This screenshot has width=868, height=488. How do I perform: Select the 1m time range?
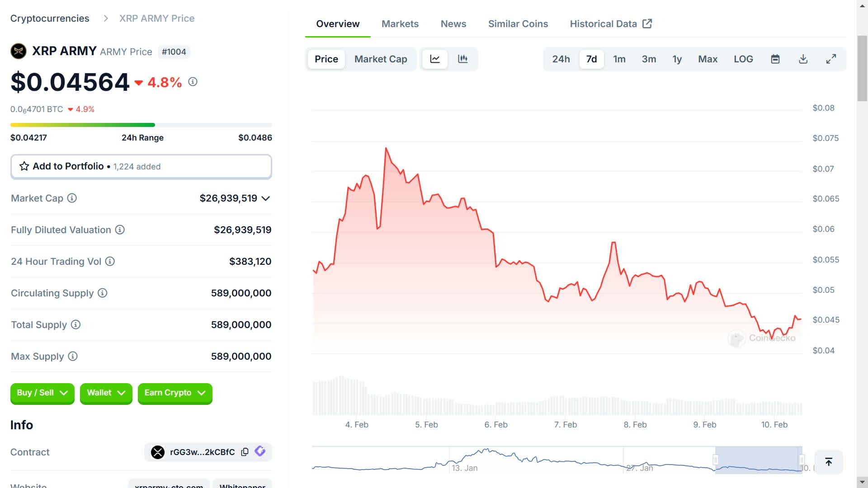[619, 59]
